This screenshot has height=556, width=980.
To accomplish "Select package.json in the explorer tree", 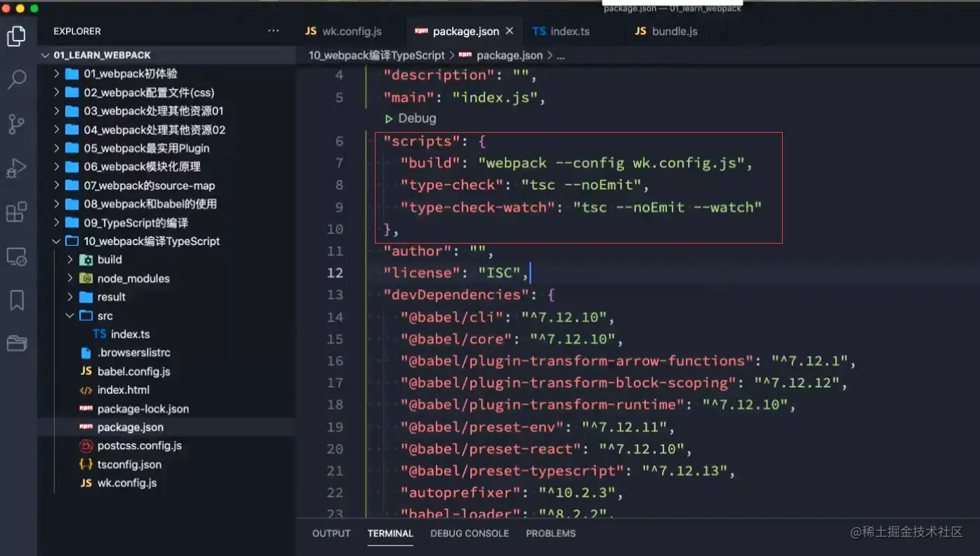I will 166,427.
